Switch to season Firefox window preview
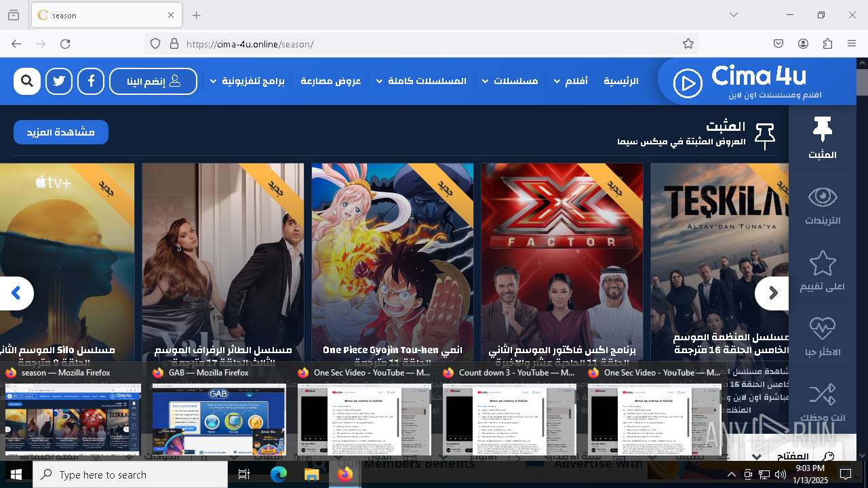 point(74,411)
